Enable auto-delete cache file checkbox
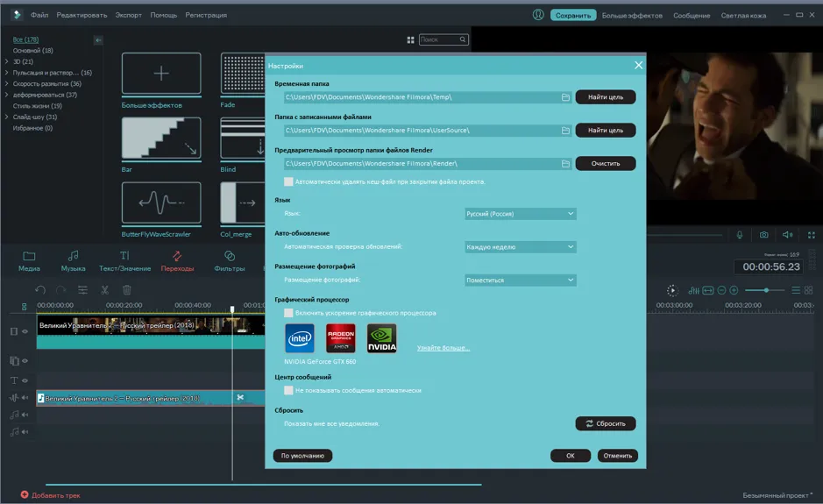 click(x=288, y=181)
